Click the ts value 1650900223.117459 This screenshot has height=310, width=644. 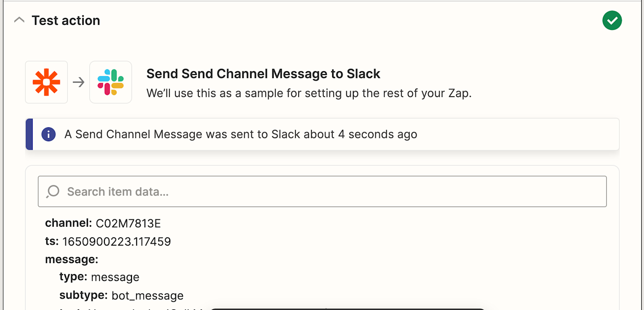(116, 241)
